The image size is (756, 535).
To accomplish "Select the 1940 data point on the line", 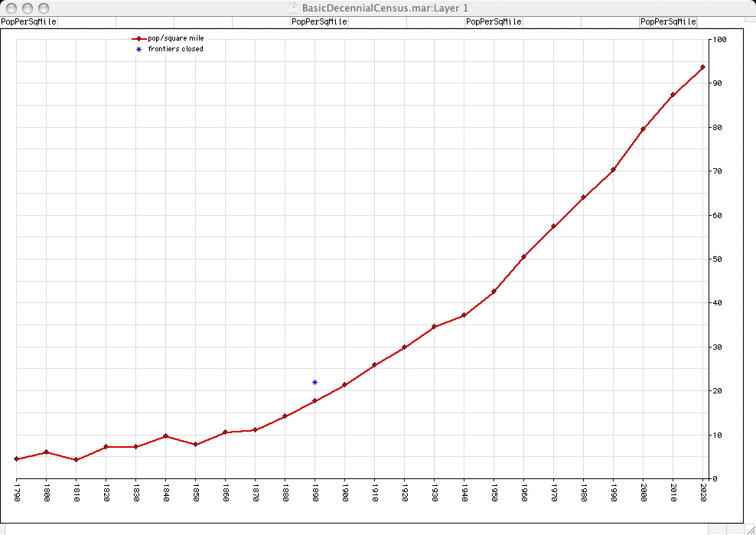I will [x=464, y=315].
